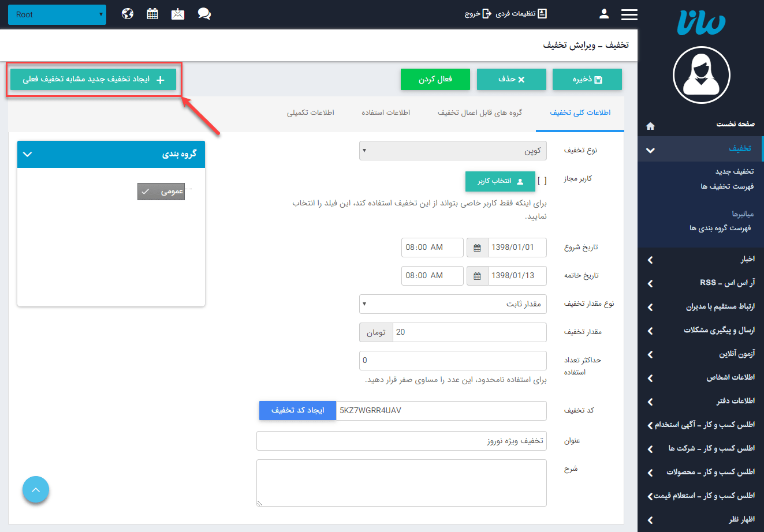Click inside the شرح description text area
Viewport: 764px width, 532px height.
[x=401, y=482]
